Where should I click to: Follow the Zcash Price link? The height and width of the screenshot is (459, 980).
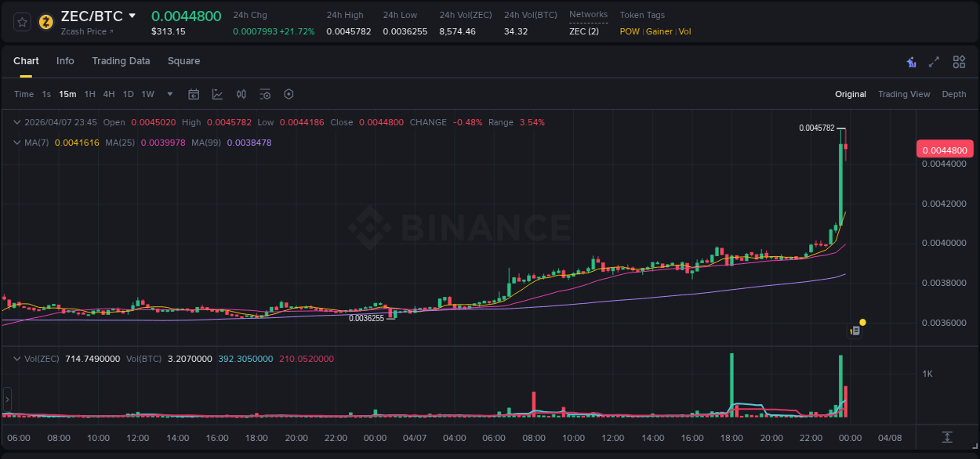point(87,31)
